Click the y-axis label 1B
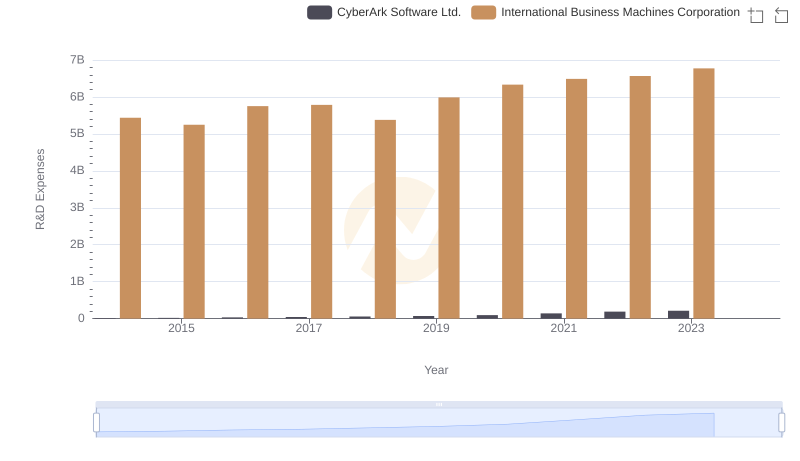Viewport: 800px width, 461px height. 77,281
